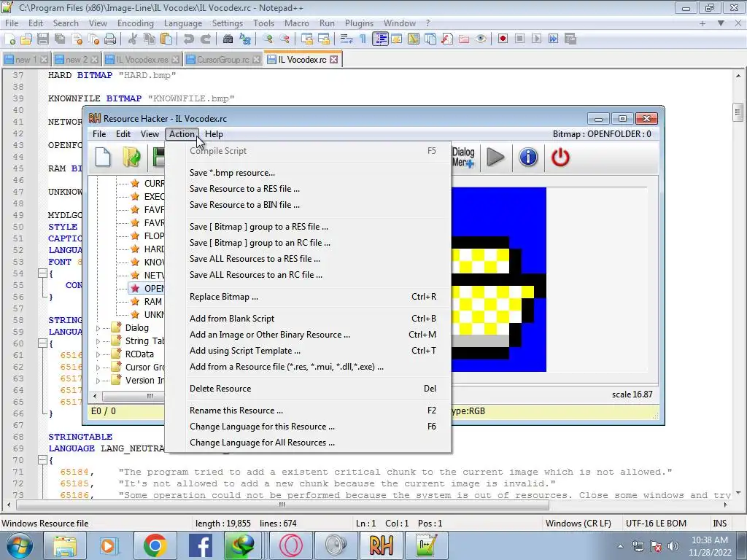Switch to the IL Vocodex.res tab

coord(142,60)
